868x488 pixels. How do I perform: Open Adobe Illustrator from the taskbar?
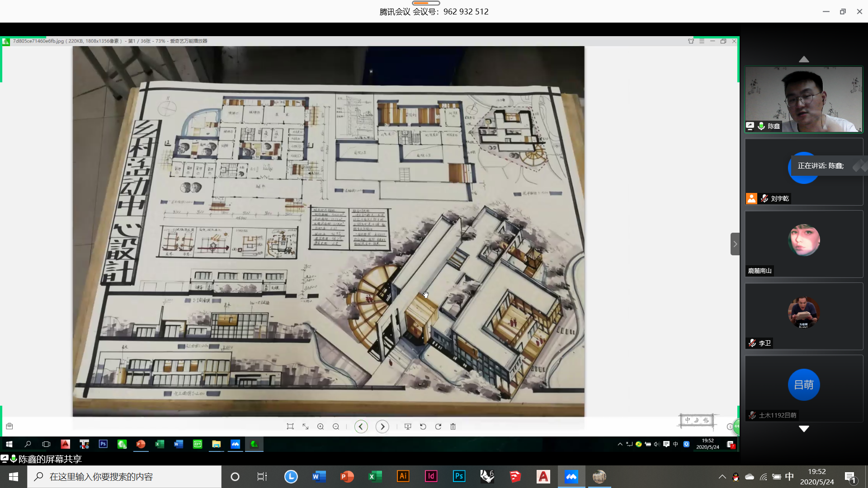pyautogui.click(x=403, y=476)
